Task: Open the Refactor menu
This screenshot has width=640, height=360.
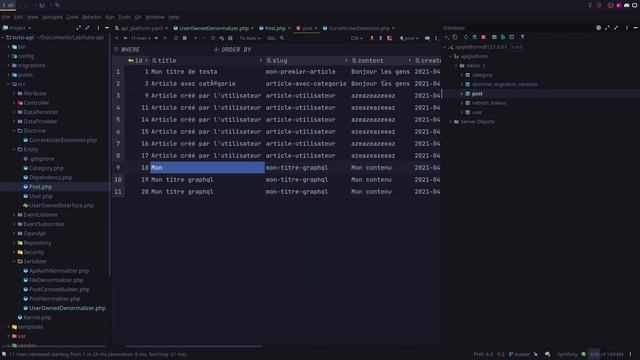Action: [x=91, y=17]
